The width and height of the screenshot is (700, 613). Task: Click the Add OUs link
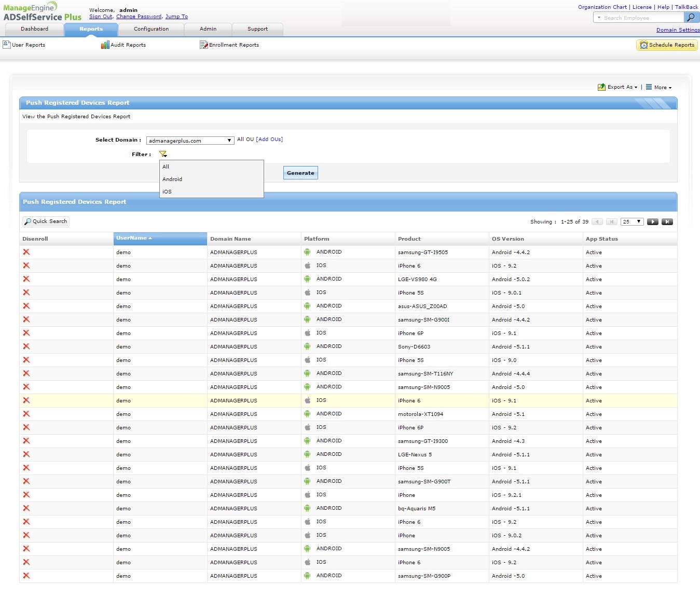pos(269,140)
